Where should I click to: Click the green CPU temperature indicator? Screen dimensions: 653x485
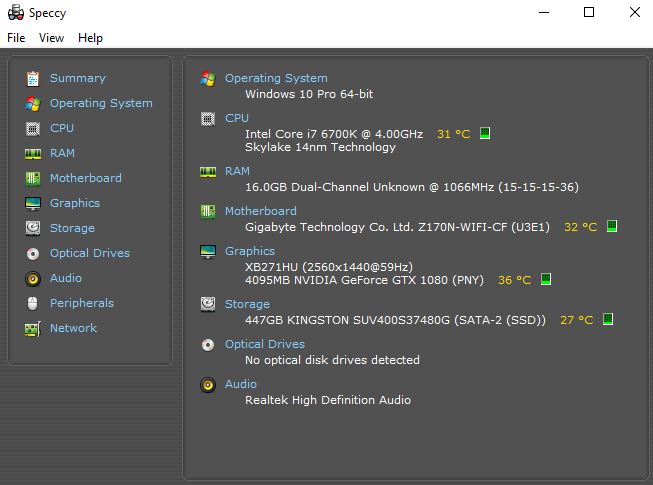[x=485, y=133]
